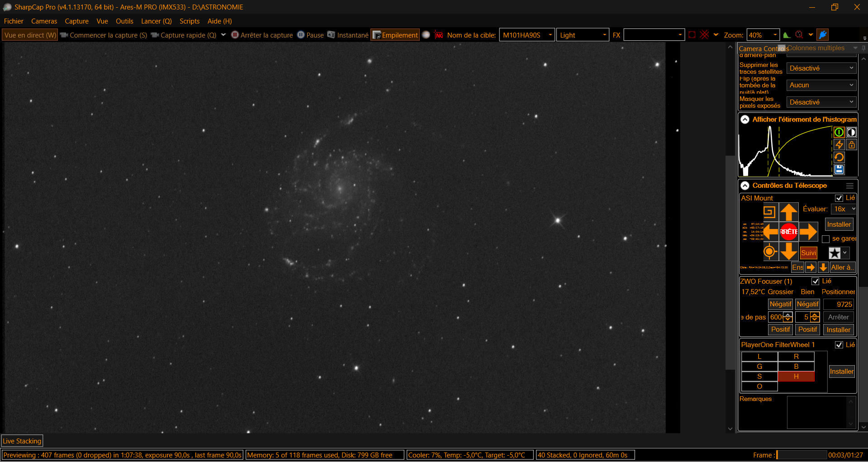The height and width of the screenshot is (462, 868).
Task: Toggle the Lié checkbox for PlayerOne FilterWheel
Action: coord(839,345)
